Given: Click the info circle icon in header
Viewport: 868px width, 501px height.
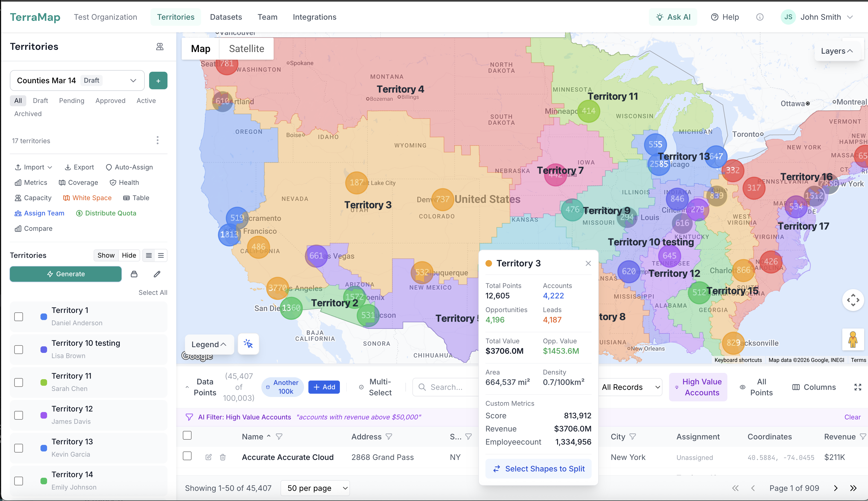Looking at the screenshot, I should pyautogui.click(x=760, y=17).
